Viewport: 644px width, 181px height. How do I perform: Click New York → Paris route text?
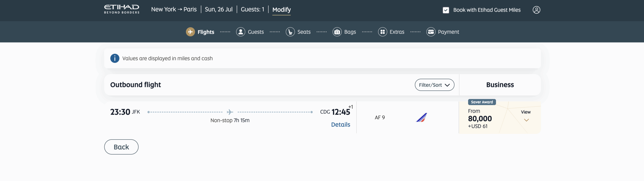pyautogui.click(x=174, y=10)
